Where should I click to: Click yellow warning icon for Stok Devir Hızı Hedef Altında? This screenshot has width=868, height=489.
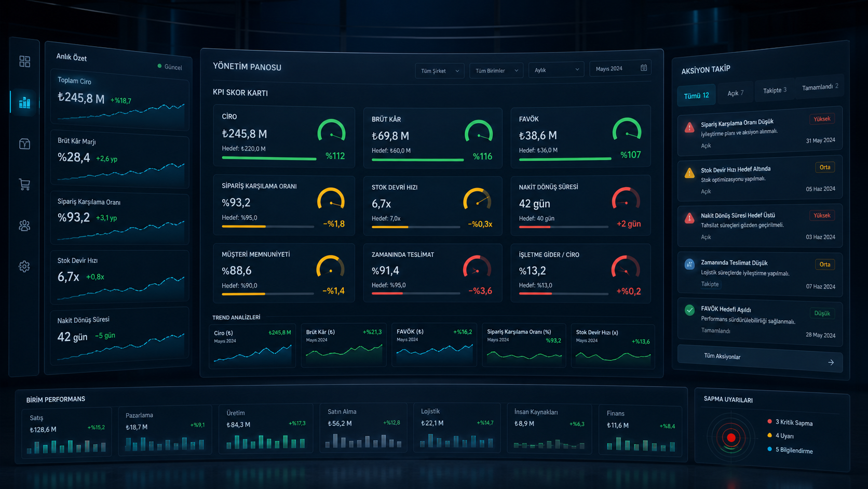pyautogui.click(x=689, y=173)
